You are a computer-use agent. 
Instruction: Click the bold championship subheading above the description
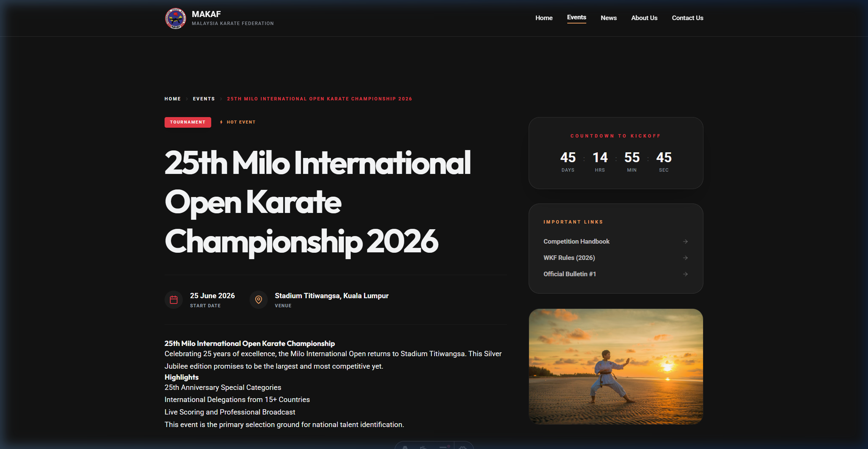(x=250, y=343)
